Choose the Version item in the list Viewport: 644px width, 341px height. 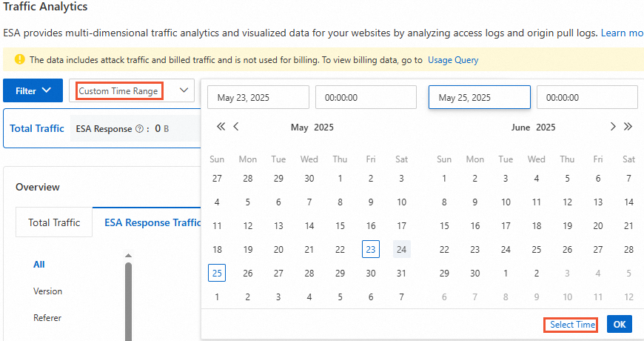[47, 291]
